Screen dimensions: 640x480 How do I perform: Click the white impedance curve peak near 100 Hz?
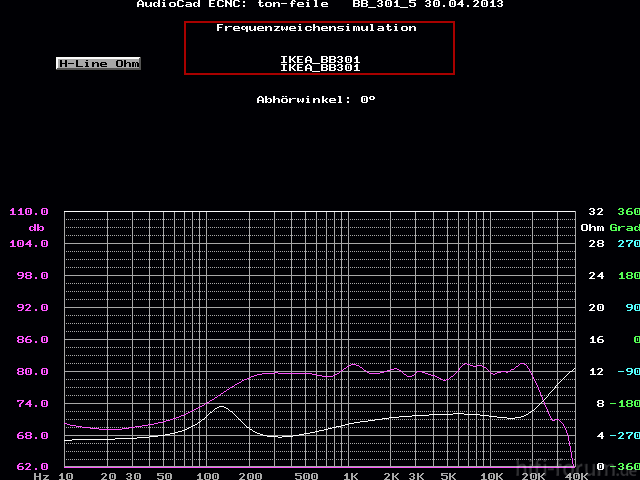pyautogui.click(x=221, y=407)
